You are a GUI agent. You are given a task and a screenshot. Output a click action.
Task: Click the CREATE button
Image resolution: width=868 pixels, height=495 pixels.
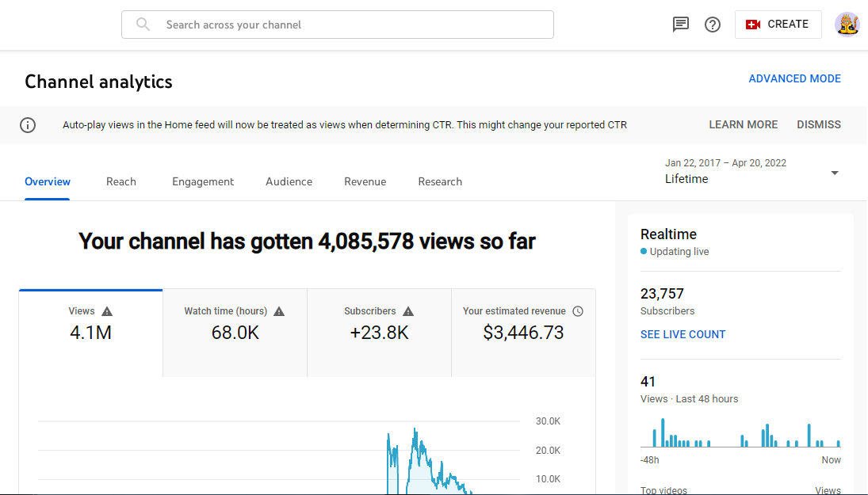pos(778,25)
